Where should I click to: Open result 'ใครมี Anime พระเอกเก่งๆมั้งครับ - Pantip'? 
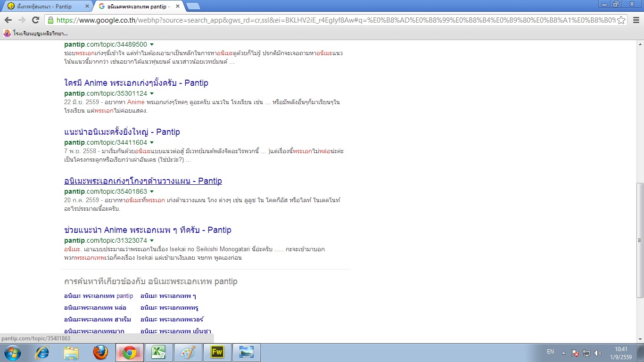(136, 83)
